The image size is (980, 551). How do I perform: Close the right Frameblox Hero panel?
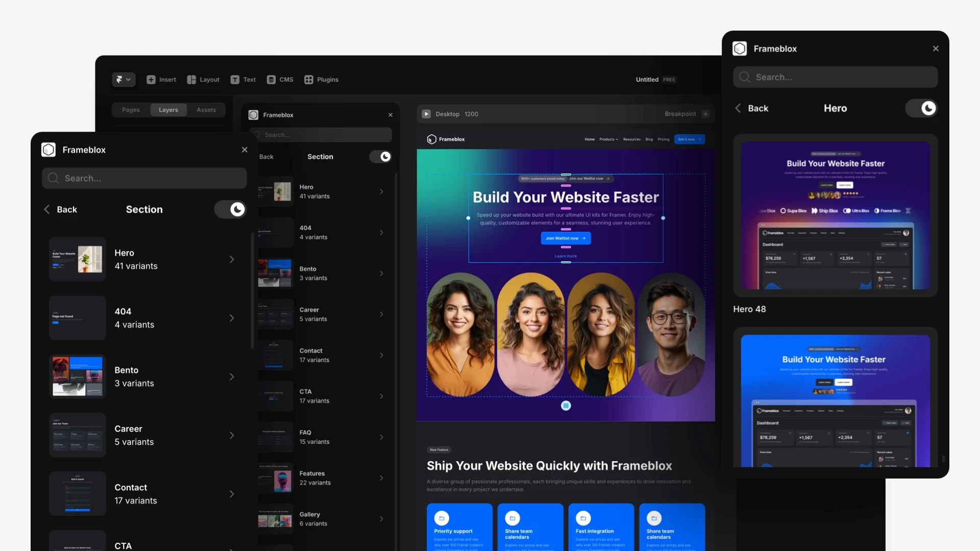coord(936,48)
